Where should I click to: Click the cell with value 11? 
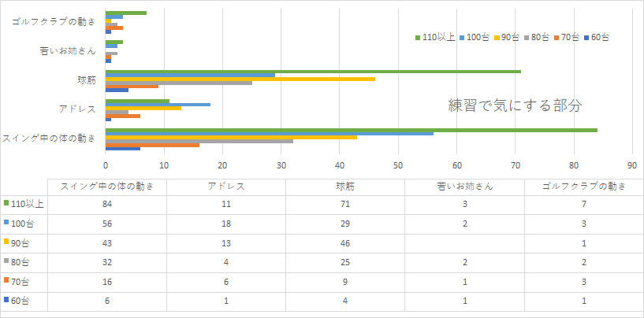pyautogui.click(x=226, y=205)
